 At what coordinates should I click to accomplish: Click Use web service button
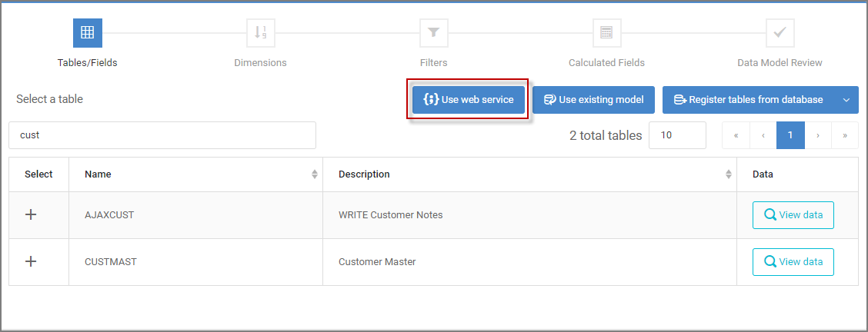(469, 100)
